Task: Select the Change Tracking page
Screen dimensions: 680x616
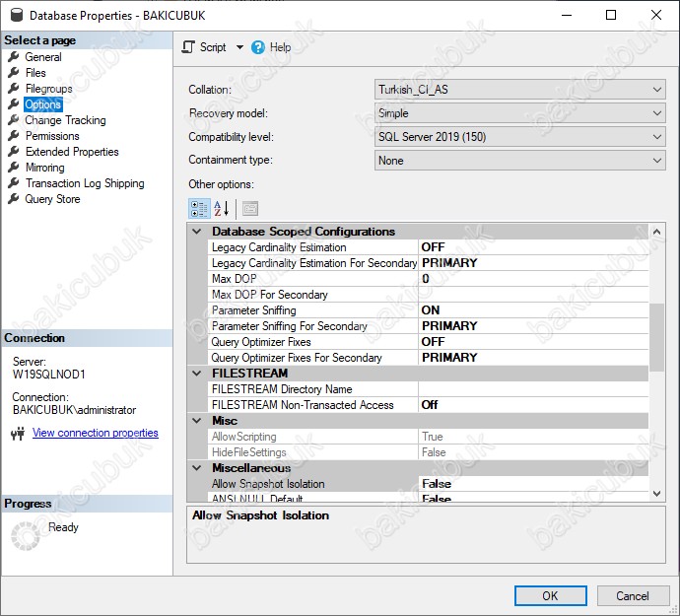Action: (65, 120)
